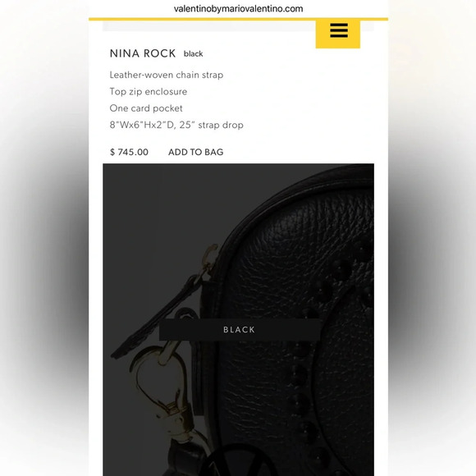Viewport: 476px width, 476px height.
Task: Select the NINA ROCK product title
Action: pos(142,53)
